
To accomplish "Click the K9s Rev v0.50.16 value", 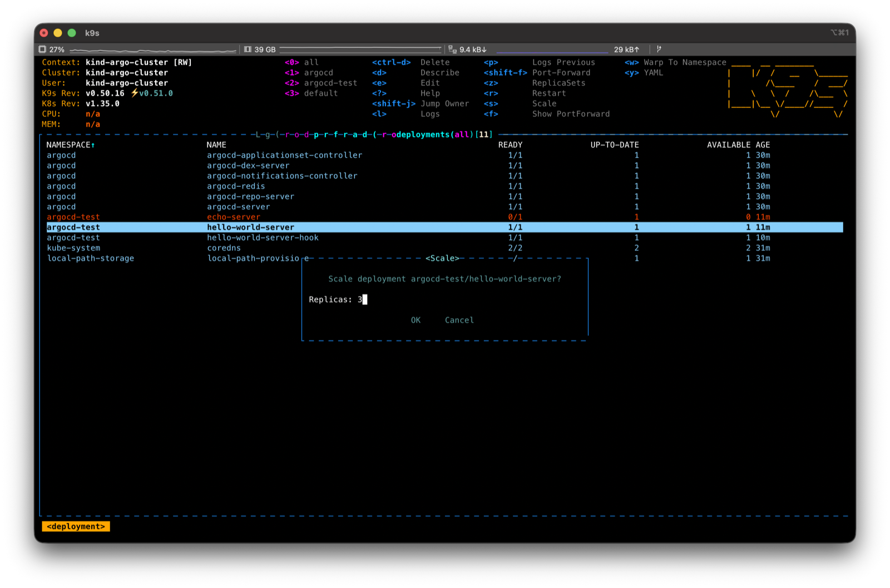I will pyautogui.click(x=105, y=93).
